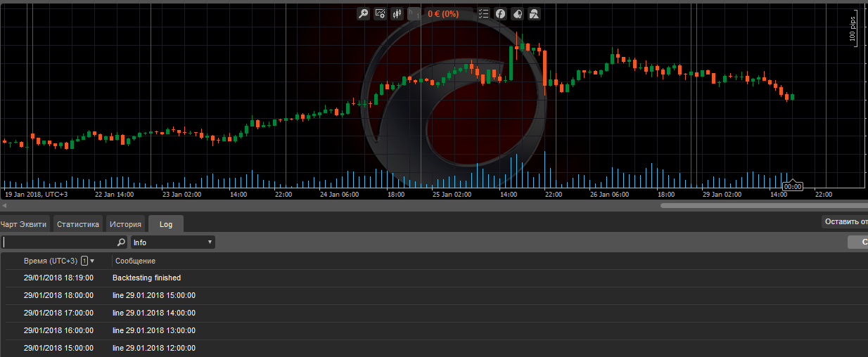Screen dimensions: 868x357
Task: Select log row 'line 29.01.2018 14:00:00'
Action: pos(434,313)
